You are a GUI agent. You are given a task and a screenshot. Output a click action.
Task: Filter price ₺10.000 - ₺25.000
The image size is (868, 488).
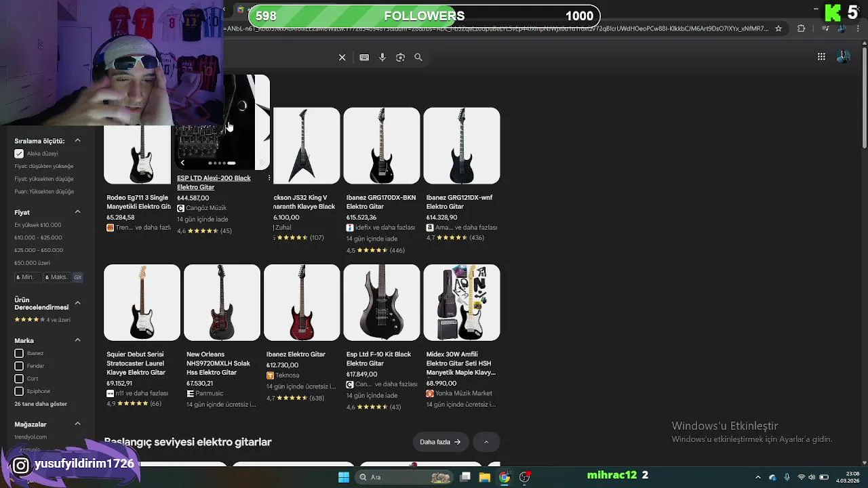[x=38, y=238]
